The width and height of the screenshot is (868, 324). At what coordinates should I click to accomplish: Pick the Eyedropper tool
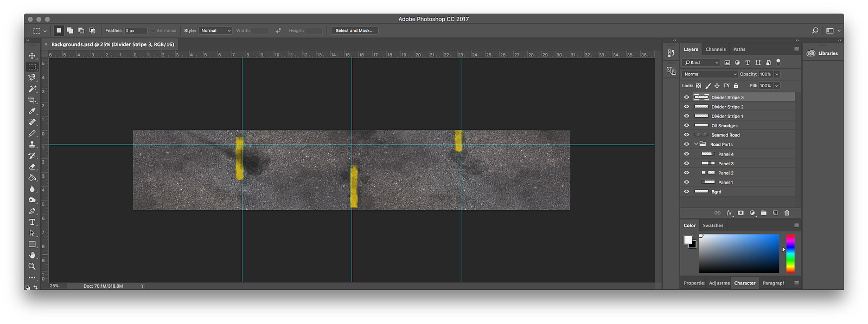pos(32,111)
